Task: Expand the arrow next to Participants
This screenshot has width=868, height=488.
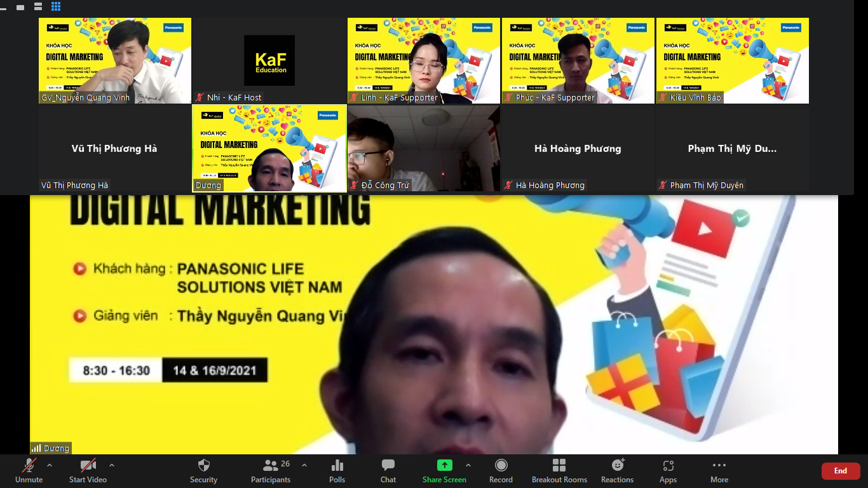Action: pyautogui.click(x=304, y=465)
